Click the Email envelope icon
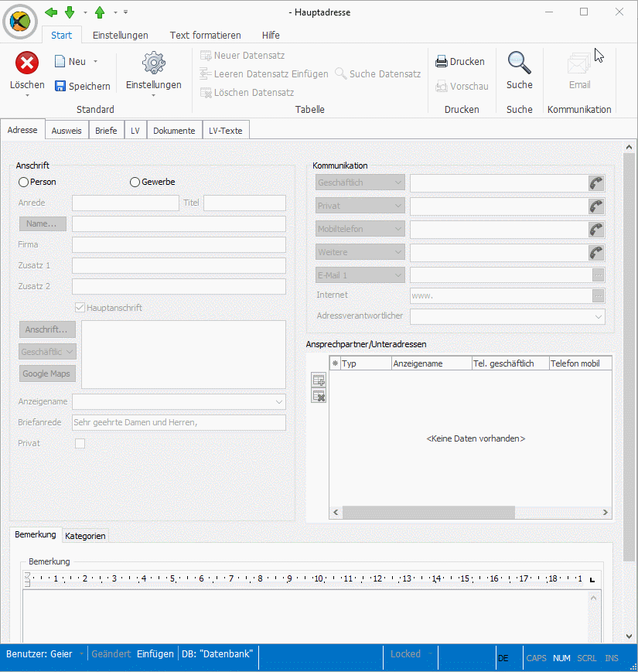This screenshot has height=672, width=638. pyautogui.click(x=579, y=63)
